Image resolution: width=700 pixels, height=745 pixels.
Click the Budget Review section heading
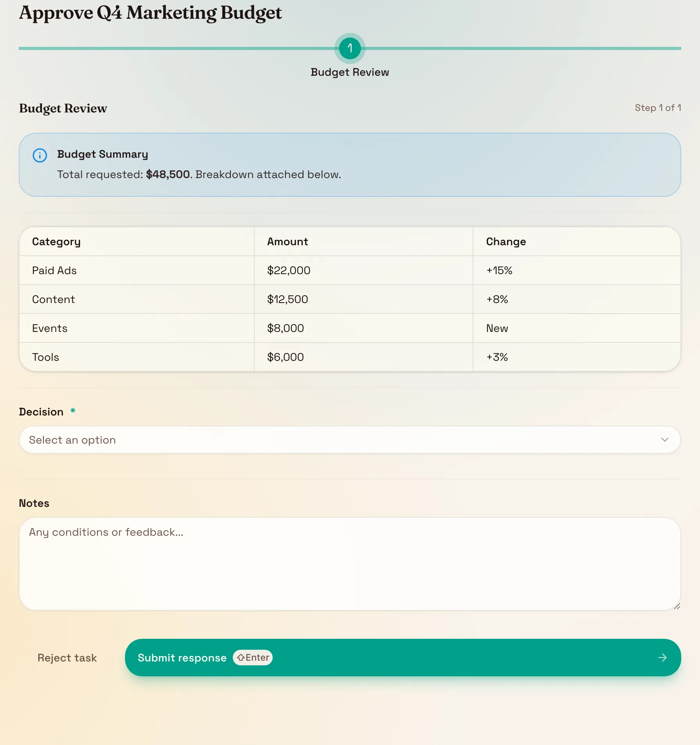pos(63,108)
